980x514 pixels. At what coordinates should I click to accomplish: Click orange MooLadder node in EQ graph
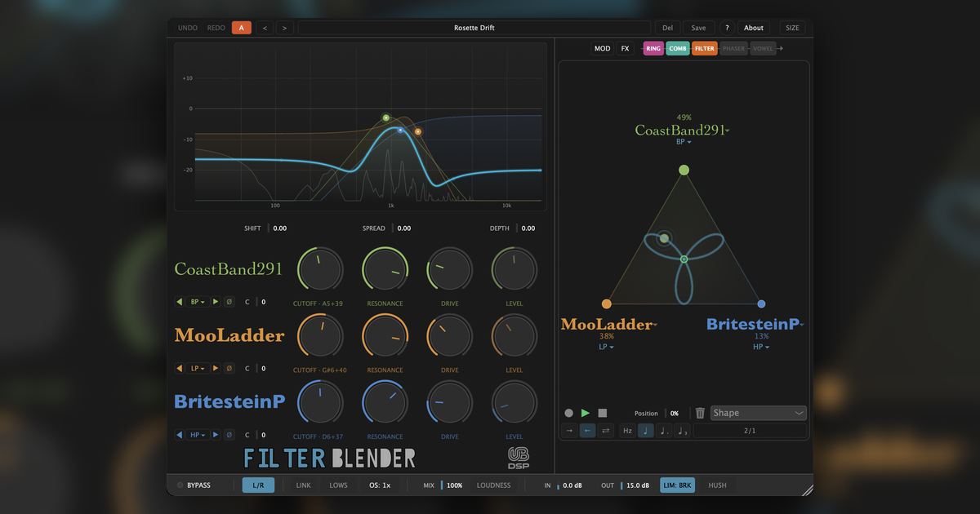[x=418, y=131]
